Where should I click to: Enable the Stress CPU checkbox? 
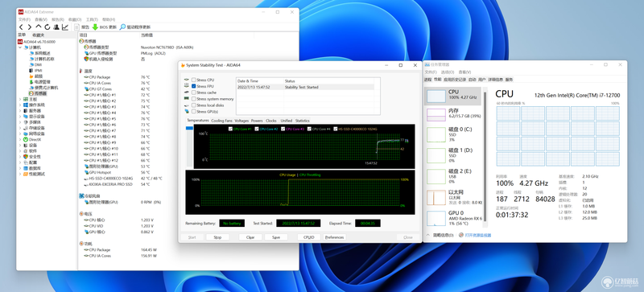(194, 80)
